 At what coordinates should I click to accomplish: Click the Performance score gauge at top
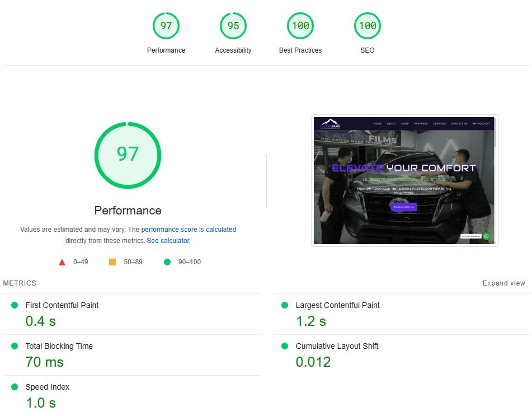[166, 26]
